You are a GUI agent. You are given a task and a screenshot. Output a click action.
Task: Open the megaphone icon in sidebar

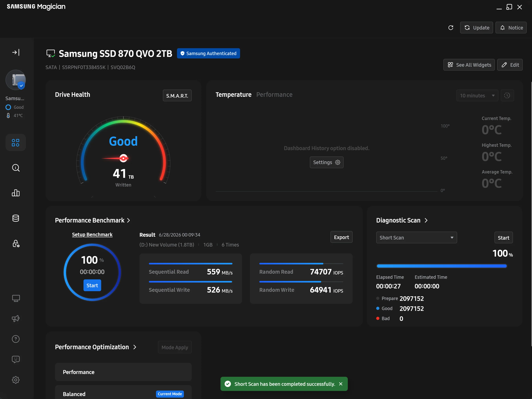coord(16,319)
